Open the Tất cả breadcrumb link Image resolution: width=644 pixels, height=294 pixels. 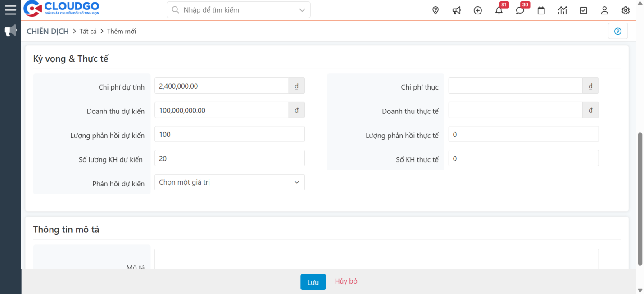(x=88, y=31)
